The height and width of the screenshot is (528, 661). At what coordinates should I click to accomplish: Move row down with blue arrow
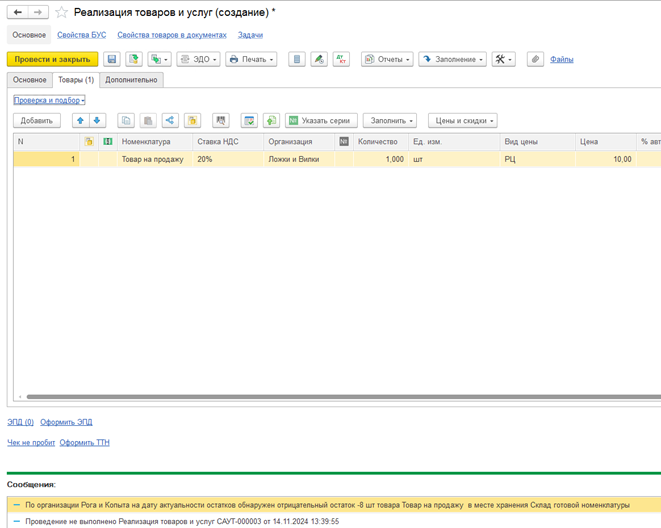[x=97, y=121]
